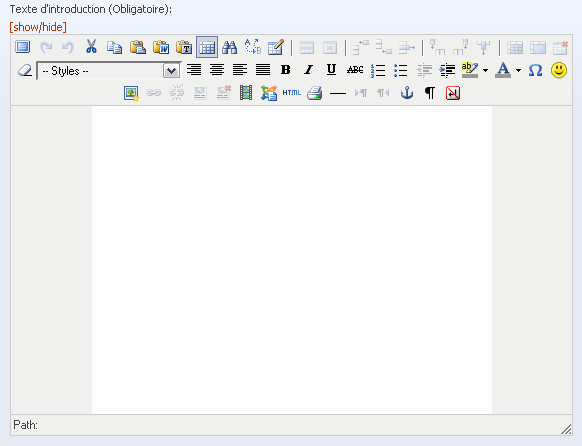This screenshot has width=582, height=446.
Task: Click the editor resize handle corner
Action: coord(566,429)
